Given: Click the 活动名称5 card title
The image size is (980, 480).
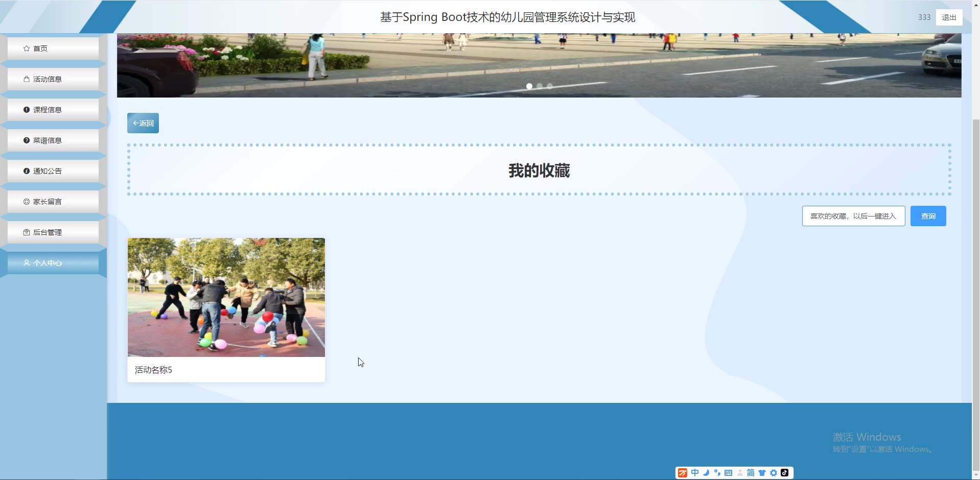Looking at the screenshot, I should click(x=153, y=370).
